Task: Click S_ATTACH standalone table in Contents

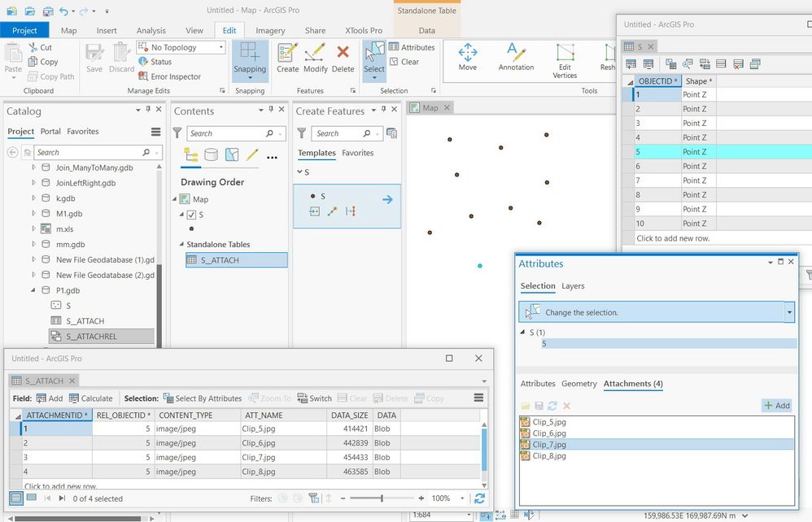Action: pyautogui.click(x=236, y=259)
